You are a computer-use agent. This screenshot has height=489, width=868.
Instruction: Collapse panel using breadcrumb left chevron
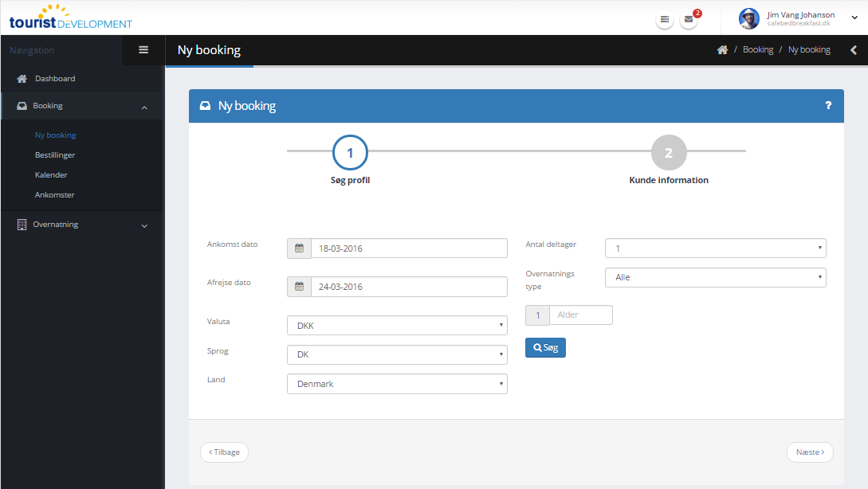coord(854,50)
